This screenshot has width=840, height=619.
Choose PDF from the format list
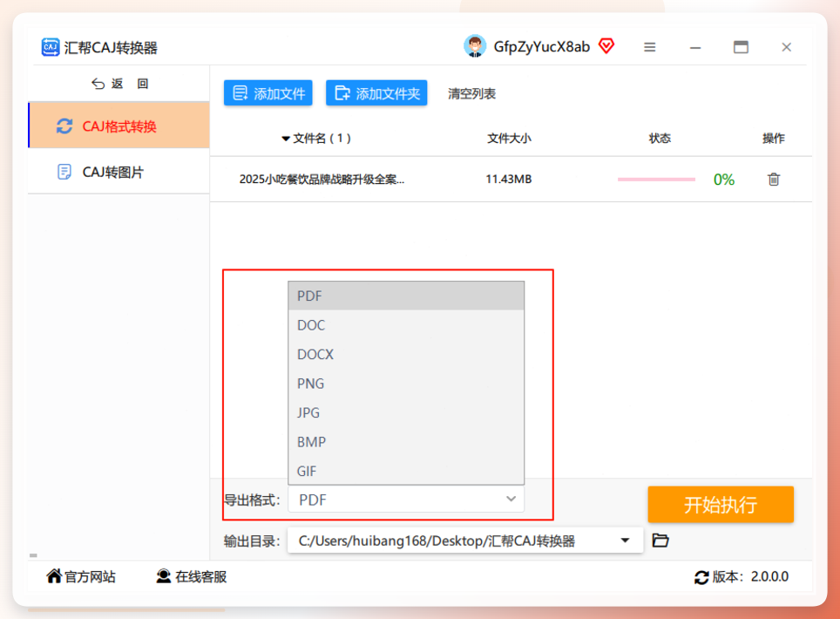[406, 296]
